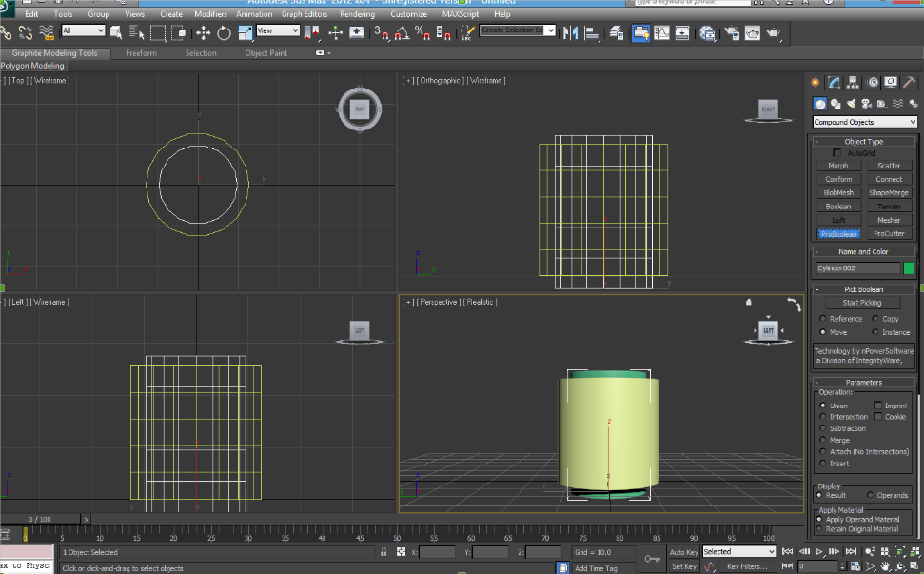Open the Utilities panel hammer icon
Viewport: 924px width, 574px height.
coord(907,83)
